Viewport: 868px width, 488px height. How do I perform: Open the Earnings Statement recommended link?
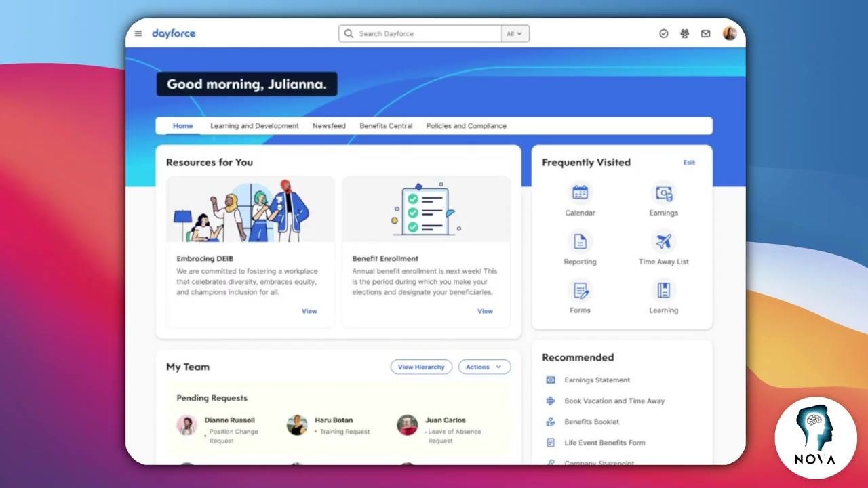597,380
